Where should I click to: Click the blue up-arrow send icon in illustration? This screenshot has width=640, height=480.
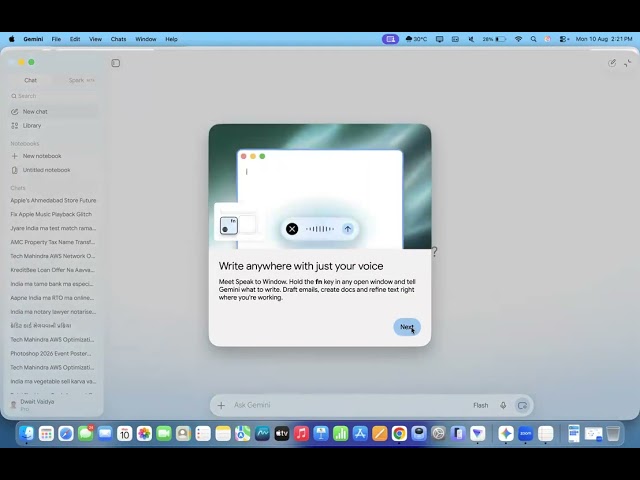pos(348,229)
